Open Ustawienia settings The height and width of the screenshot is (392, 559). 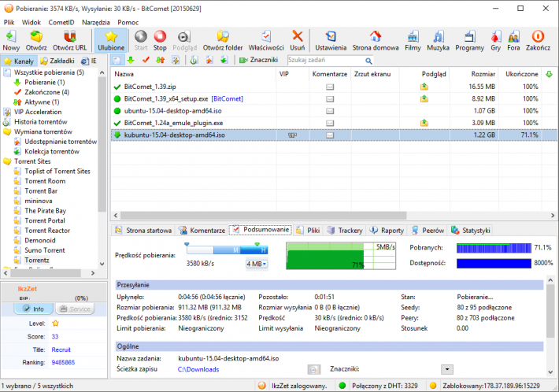331,40
